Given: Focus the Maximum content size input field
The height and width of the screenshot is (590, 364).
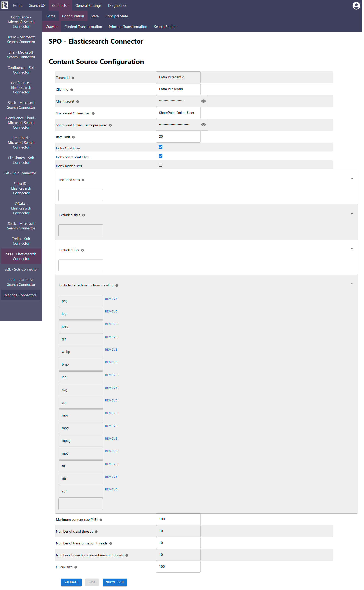Looking at the screenshot, I should click(x=178, y=519).
